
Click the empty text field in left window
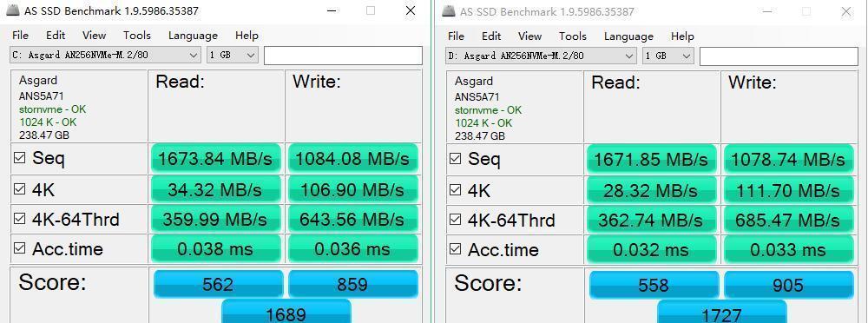coord(343,56)
